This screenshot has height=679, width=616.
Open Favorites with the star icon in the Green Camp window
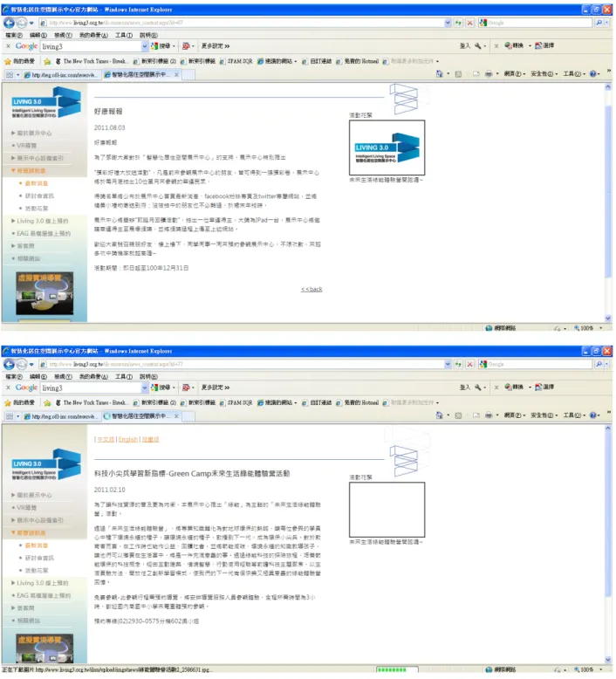click(8, 402)
